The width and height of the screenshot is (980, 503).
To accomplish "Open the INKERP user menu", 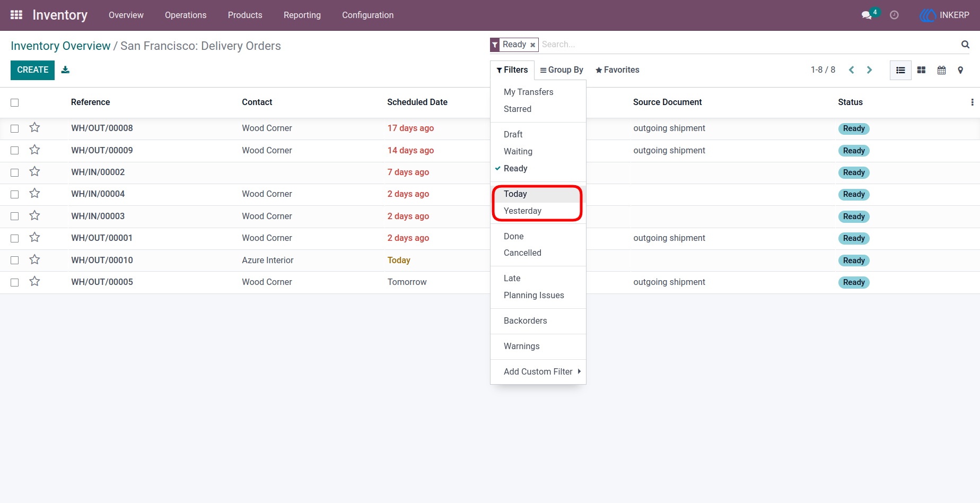I will click(944, 15).
